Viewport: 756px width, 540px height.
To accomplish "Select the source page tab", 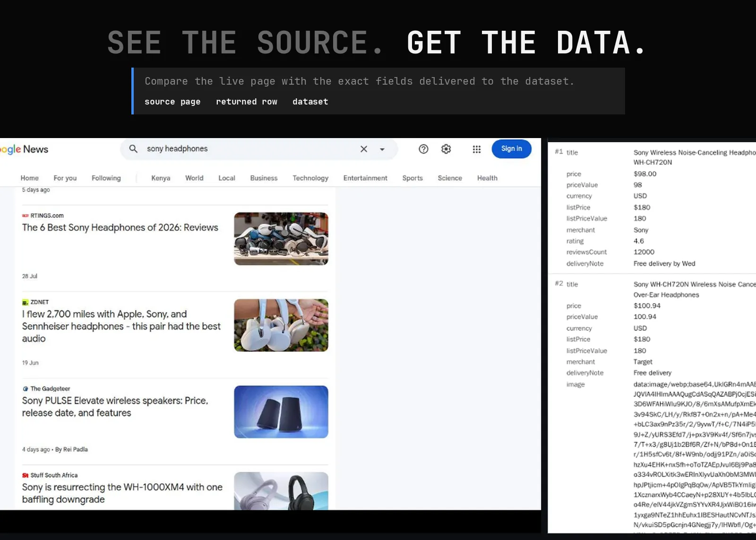I will (x=172, y=102).
